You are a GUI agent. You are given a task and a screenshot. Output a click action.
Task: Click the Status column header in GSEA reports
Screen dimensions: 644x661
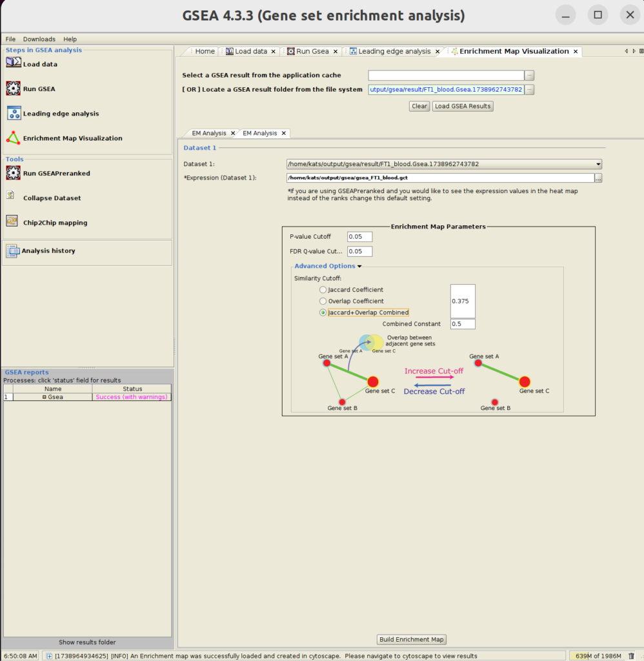[x=132, y=389]
